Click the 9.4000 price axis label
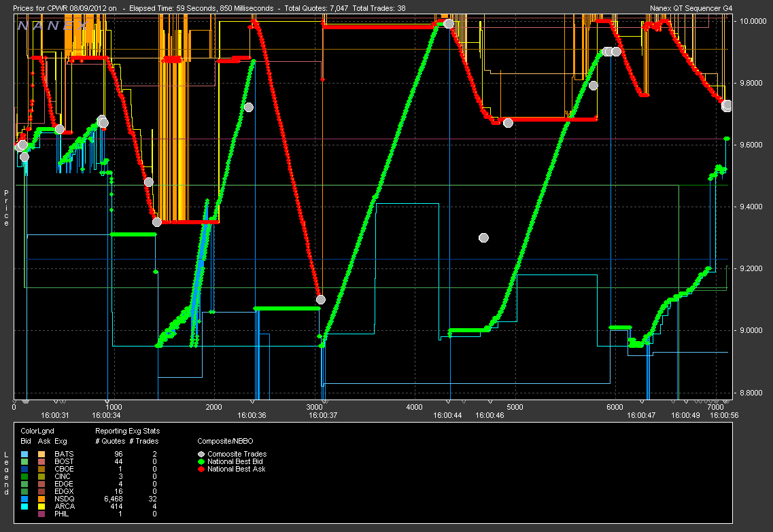The image size is (773, 532). [x=753, y=207]
